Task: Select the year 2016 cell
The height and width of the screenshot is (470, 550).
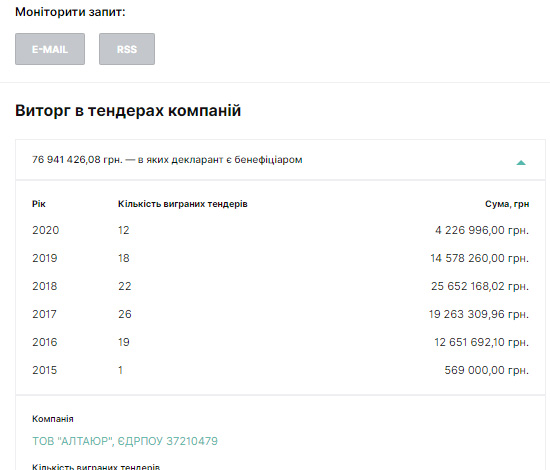Action: tap(45, 342)
